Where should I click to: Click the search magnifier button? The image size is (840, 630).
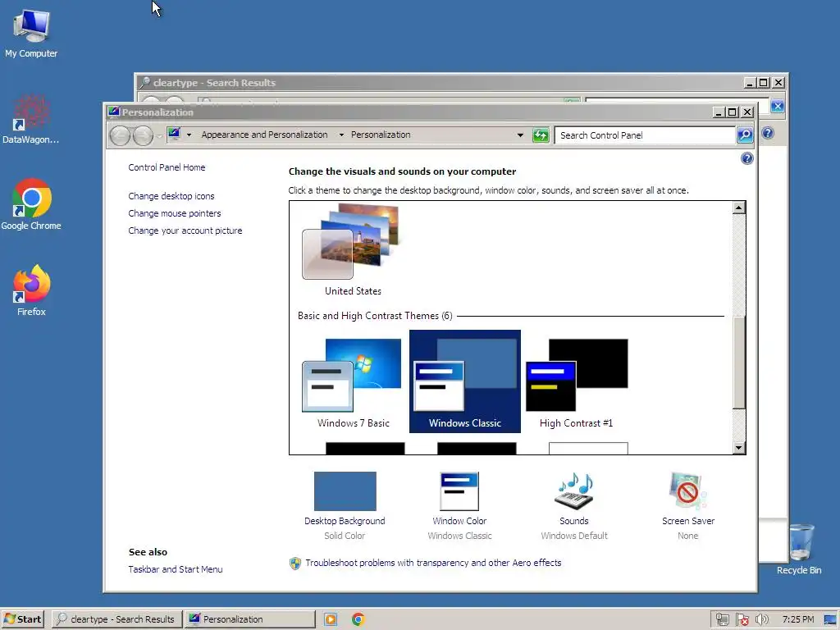tap(745, 135)
